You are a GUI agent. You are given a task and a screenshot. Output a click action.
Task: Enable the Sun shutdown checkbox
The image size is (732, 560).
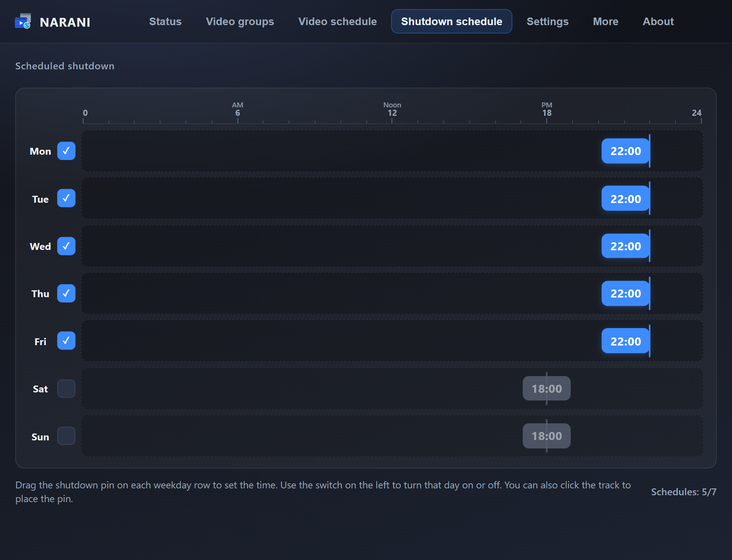(x=66, y=436)
